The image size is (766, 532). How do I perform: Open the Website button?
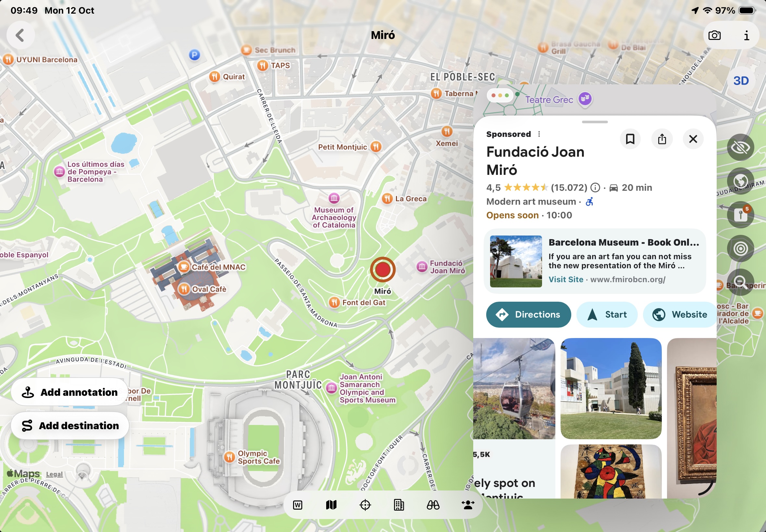pyautogui.click(x=679, y=314)
